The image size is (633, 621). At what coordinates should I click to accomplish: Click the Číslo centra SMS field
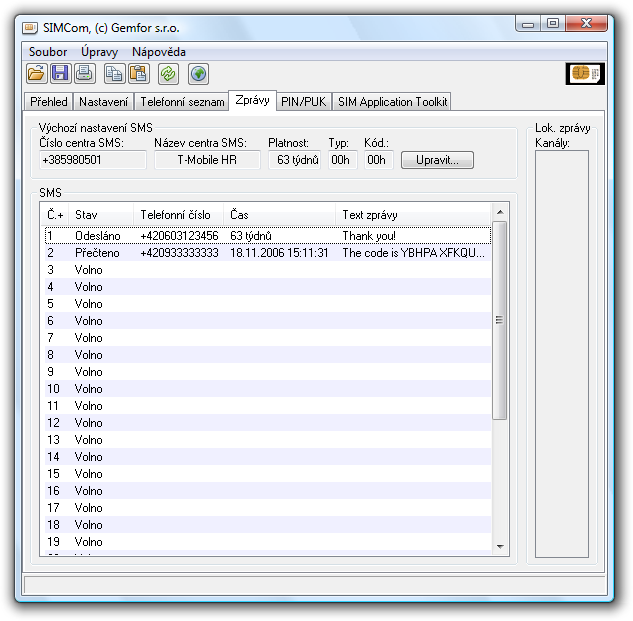pyautogui.click(x=91, y=160)
